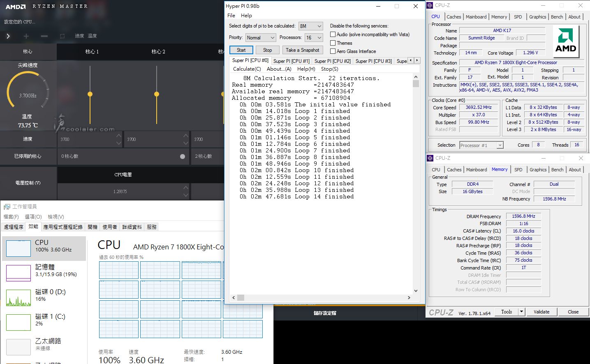Click the AMD logo in CPU-Z
Image resolution: width=590 pixels, height=364 pixels.
(x=566, y=42)
